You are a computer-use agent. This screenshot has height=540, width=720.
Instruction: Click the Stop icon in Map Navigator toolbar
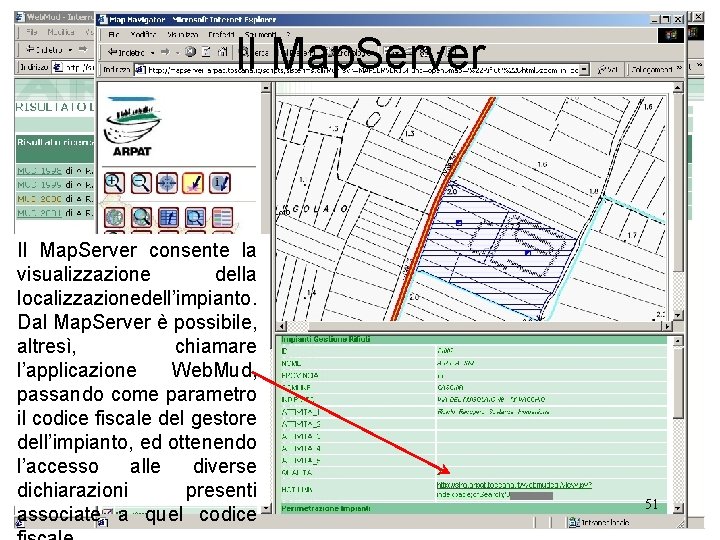coord(191,52)
